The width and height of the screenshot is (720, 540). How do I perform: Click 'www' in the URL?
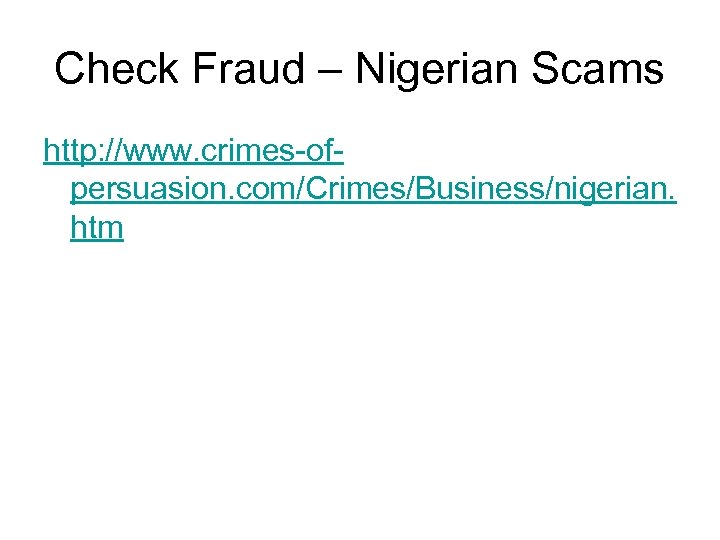tap(152, 152)
